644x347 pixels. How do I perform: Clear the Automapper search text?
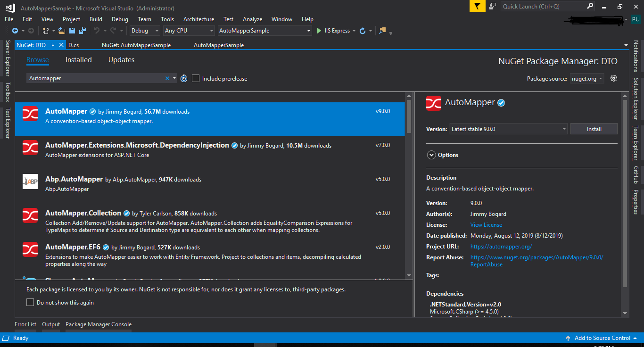point(167,78)
